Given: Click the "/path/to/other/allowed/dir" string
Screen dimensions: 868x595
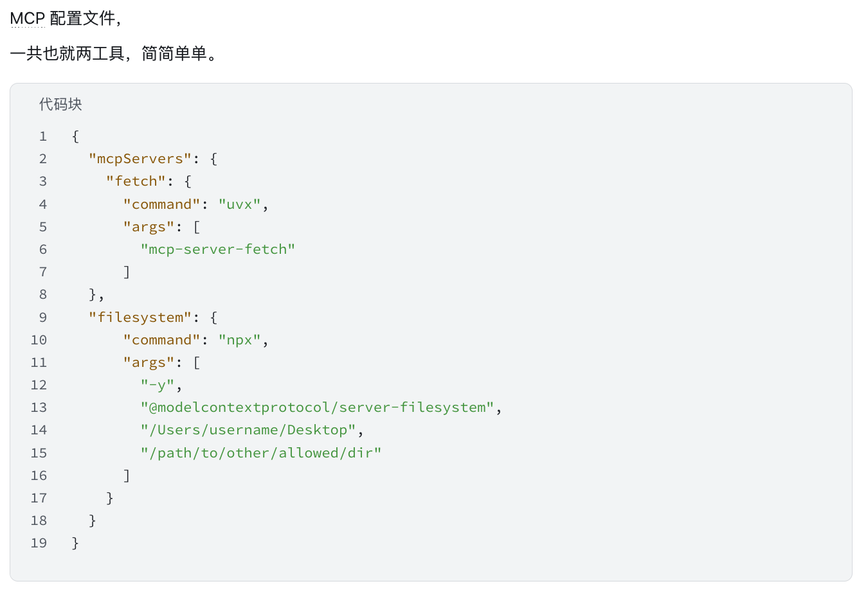Looking at the screenshot, I should (x=261, y=453).
